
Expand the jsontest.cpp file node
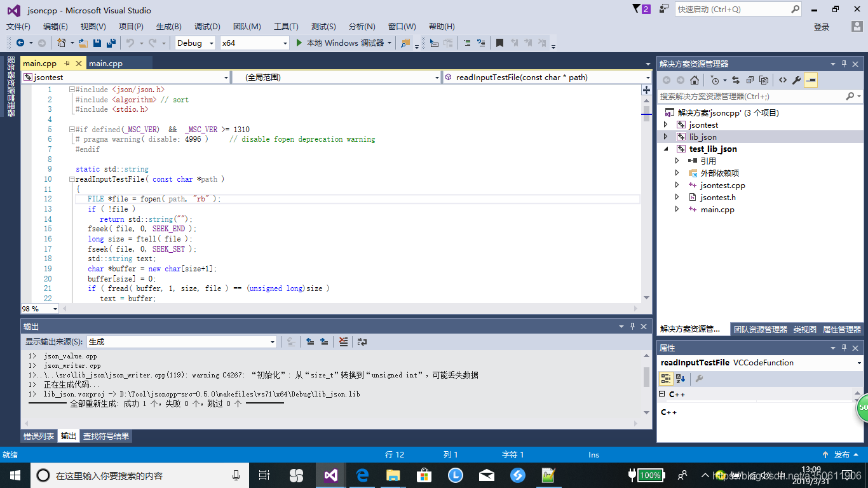[x=677, y=185]
